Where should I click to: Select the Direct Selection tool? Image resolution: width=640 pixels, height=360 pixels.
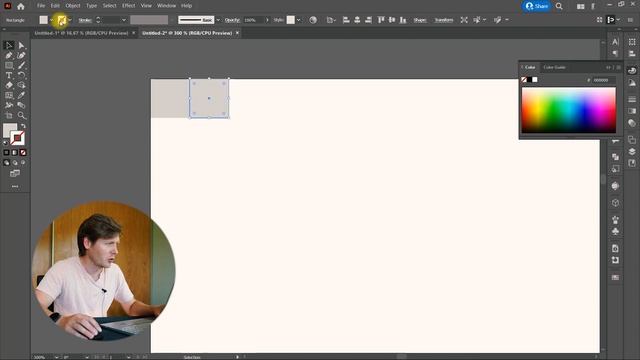22,45
